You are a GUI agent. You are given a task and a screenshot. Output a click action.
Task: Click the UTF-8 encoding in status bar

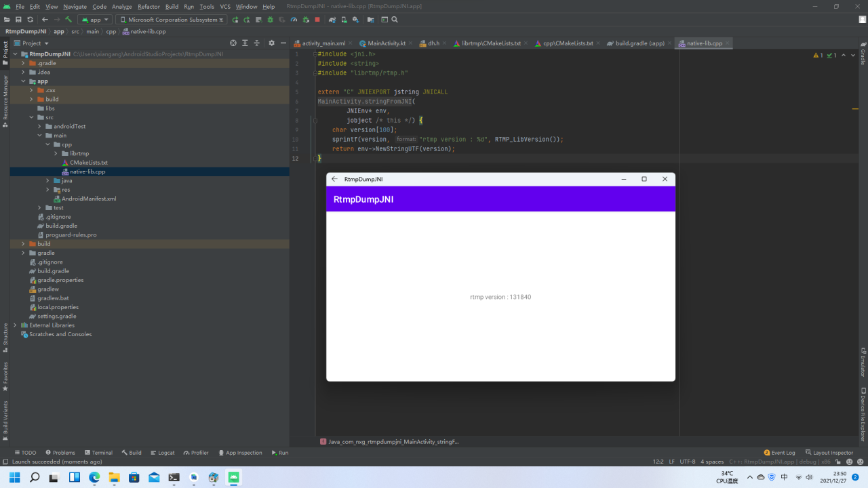pyautogui.click(x=688, y=462)
